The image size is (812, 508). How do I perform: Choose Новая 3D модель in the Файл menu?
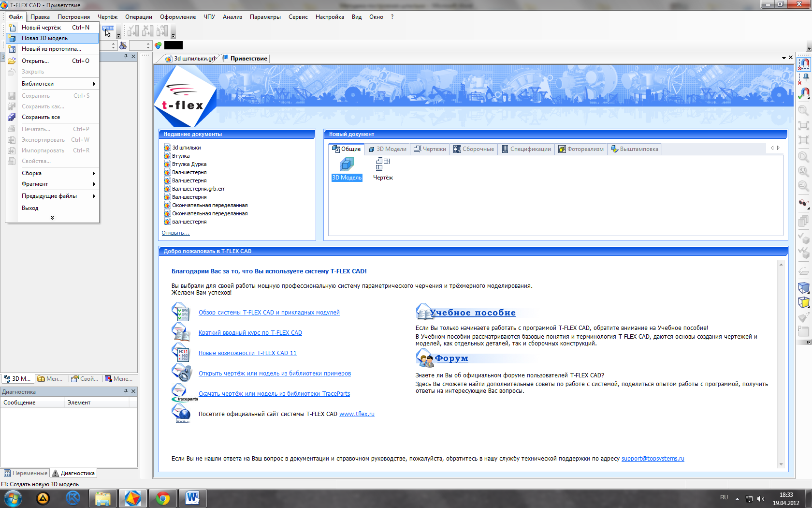[x=52, y=38]
